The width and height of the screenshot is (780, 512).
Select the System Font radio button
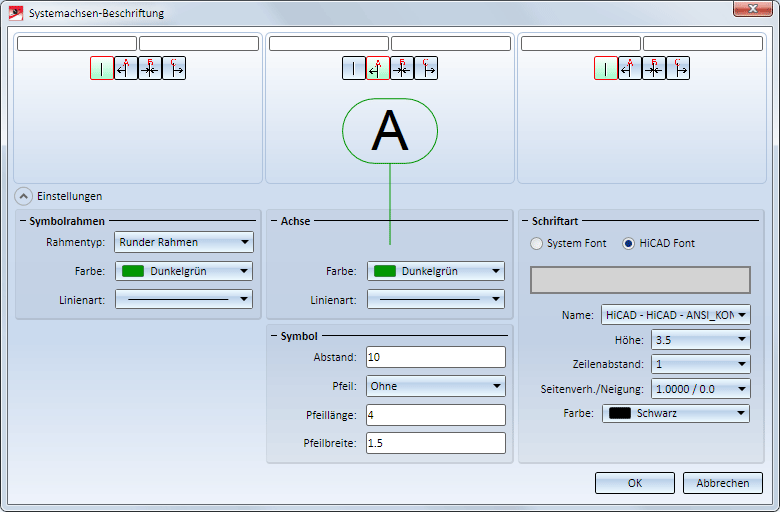[536, 243]
